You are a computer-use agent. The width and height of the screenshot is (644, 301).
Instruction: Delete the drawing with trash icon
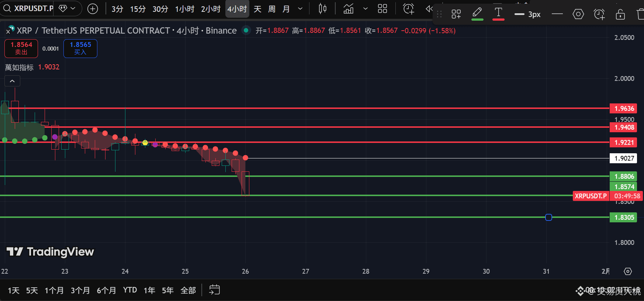tap(640, 14)
